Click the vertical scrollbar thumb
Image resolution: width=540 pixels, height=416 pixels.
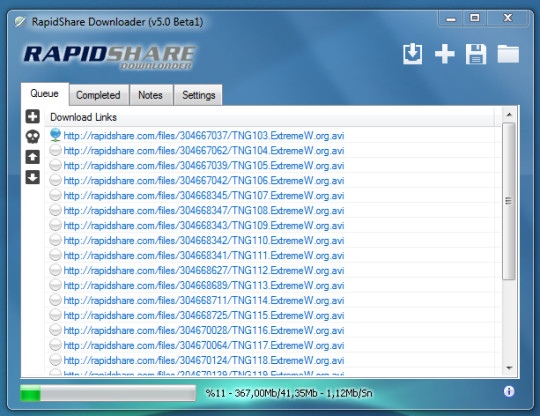tap(509, 201)
